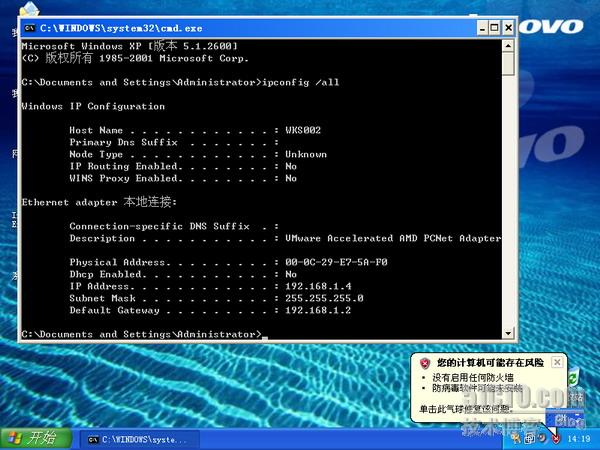Screen dimensions: 600x450
Task: Click the round tray icon left of the red shield
Action: click(541, 438)
